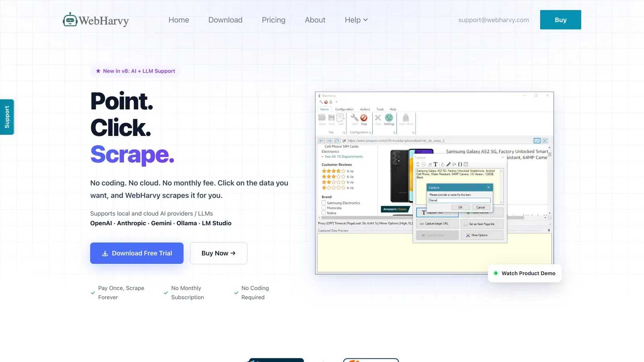Click the teal Buy button in header
644x362 pixels.
pos(561,20)
